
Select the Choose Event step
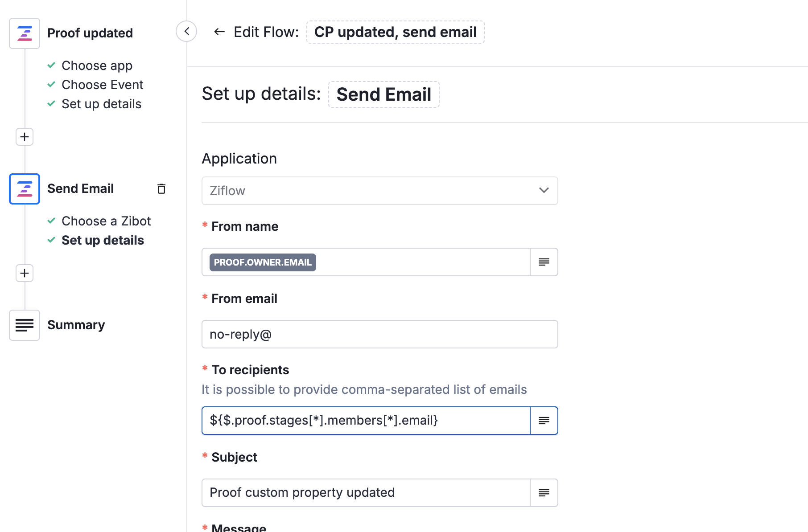coord(102,85)
